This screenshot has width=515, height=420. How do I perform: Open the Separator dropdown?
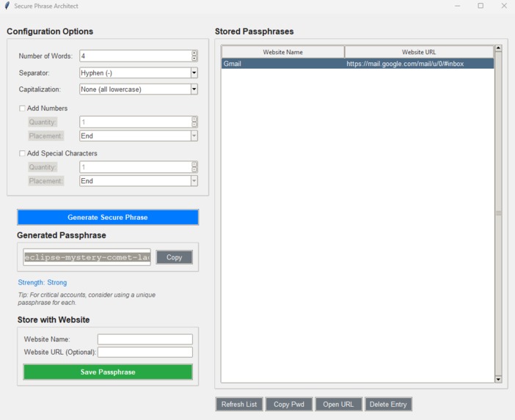click(x=194, y=73)
